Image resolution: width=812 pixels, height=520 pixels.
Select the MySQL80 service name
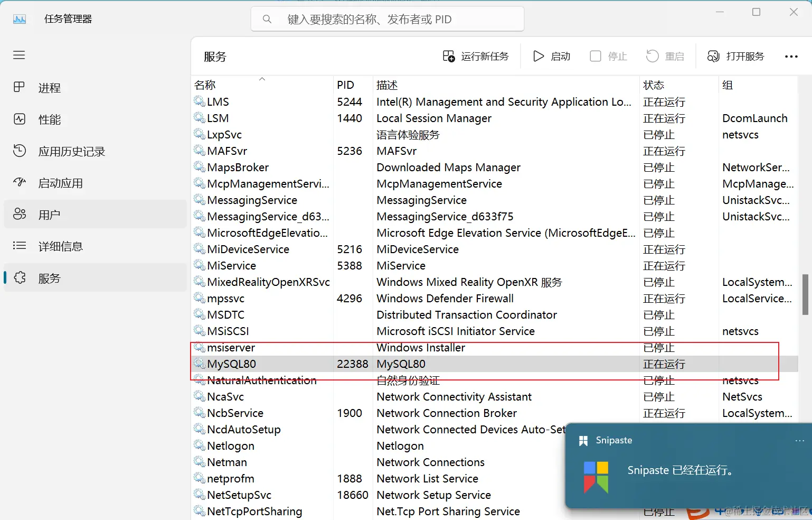[x=231, y=364]
